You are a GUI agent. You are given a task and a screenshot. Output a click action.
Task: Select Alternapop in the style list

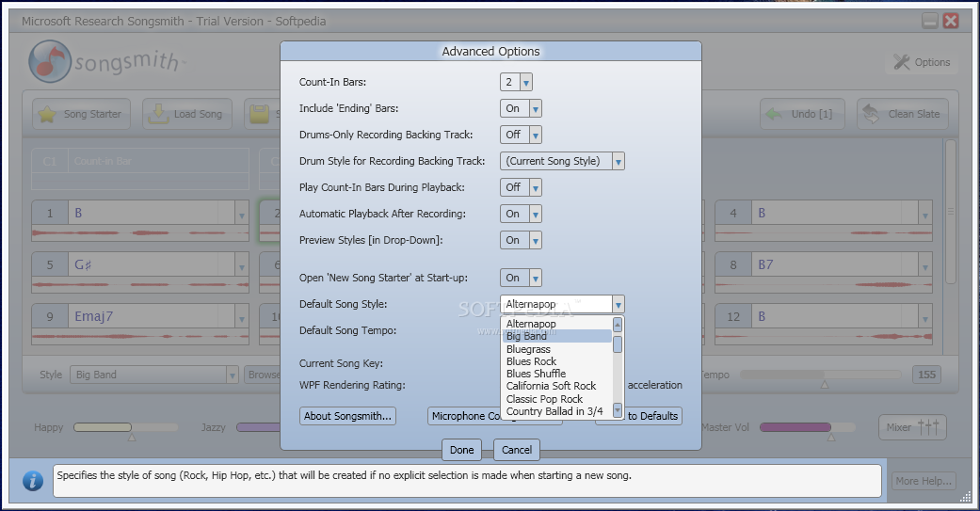[x=556, y=324]
